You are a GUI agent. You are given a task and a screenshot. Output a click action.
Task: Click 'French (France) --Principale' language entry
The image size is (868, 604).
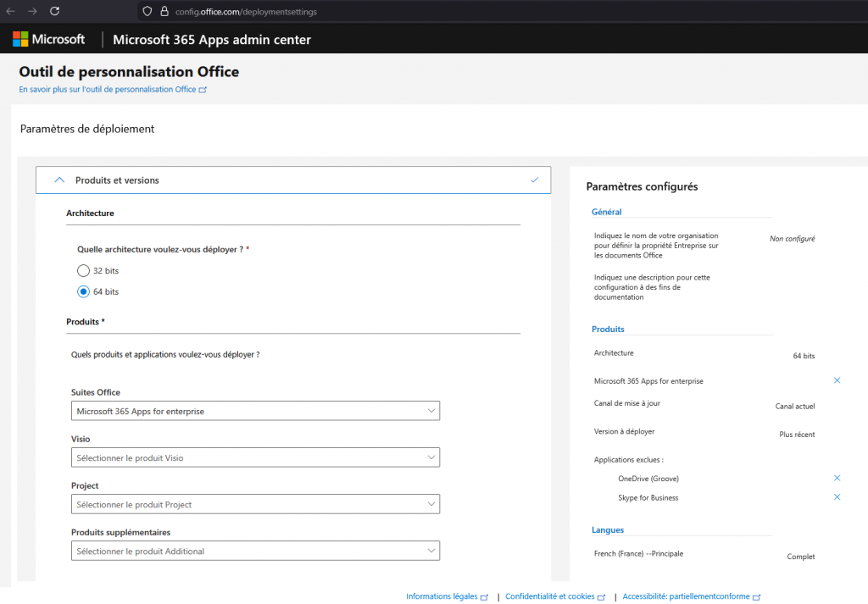click(x=638, y=554)
